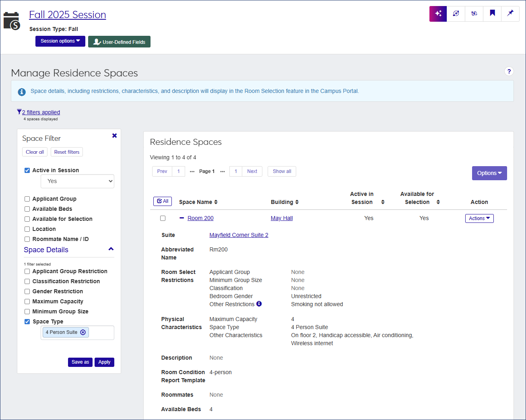Uncheck the Active in Session filter
The height and width of the screenshot is (420, 526).
click(27, 170)
